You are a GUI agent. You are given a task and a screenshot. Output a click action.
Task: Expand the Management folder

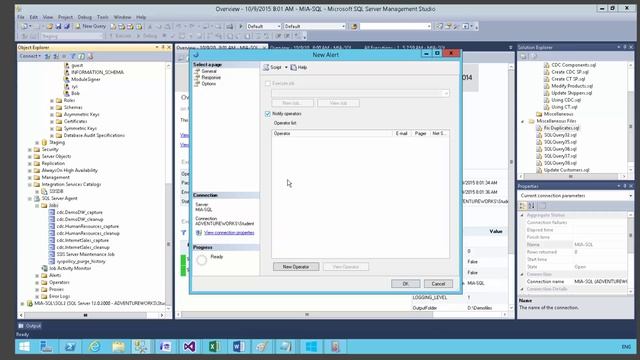pyautogui.click(x=30, y=178)
